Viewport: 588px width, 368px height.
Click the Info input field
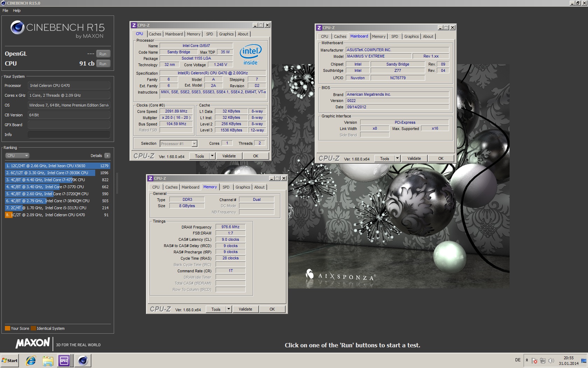69,135
